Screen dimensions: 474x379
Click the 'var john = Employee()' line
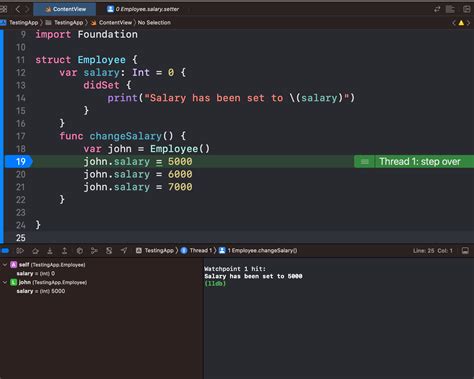147,149
